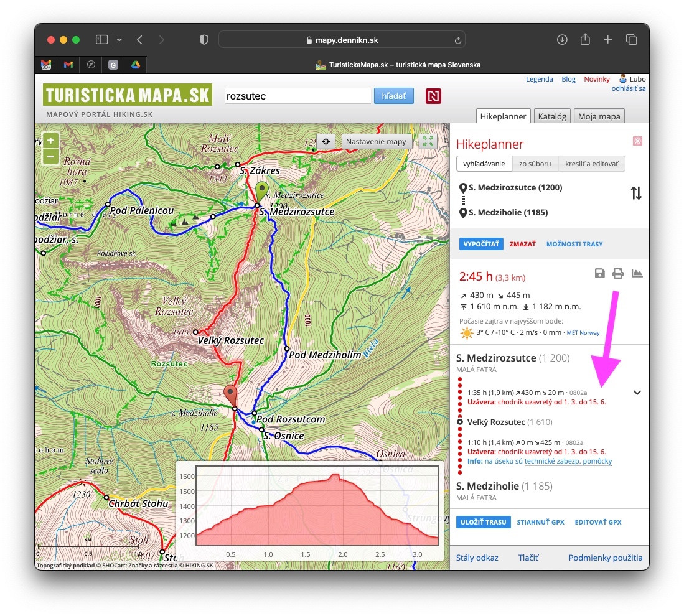684x616 pixels.
Task: Show the elevation profile chart icon
Action: click(x=637, y=273)
